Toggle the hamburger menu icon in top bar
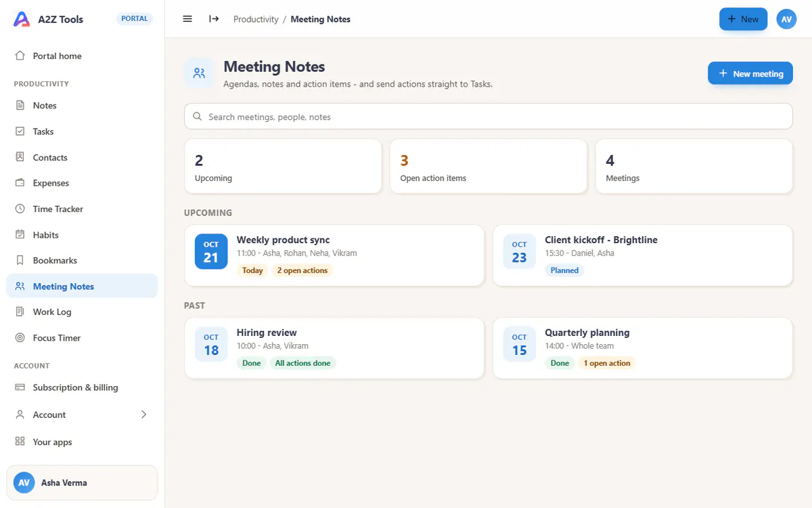This screenshot has width=812, height=508. [187, 19]
